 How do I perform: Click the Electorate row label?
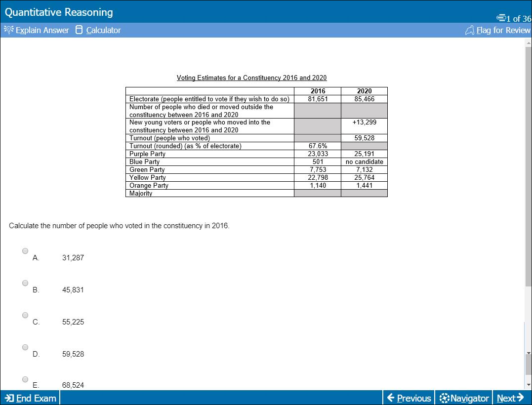pos(209,99)
